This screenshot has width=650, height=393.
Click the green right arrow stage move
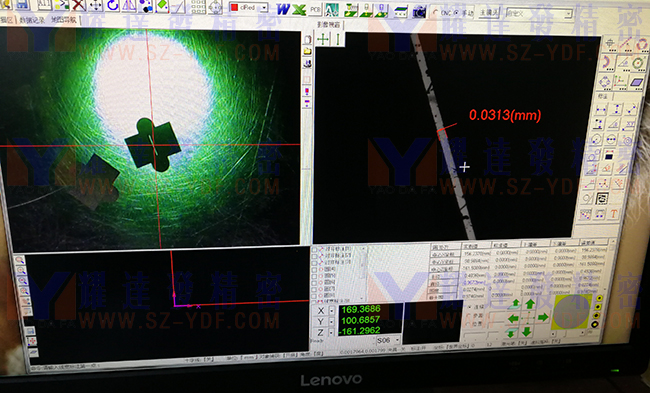543,318
